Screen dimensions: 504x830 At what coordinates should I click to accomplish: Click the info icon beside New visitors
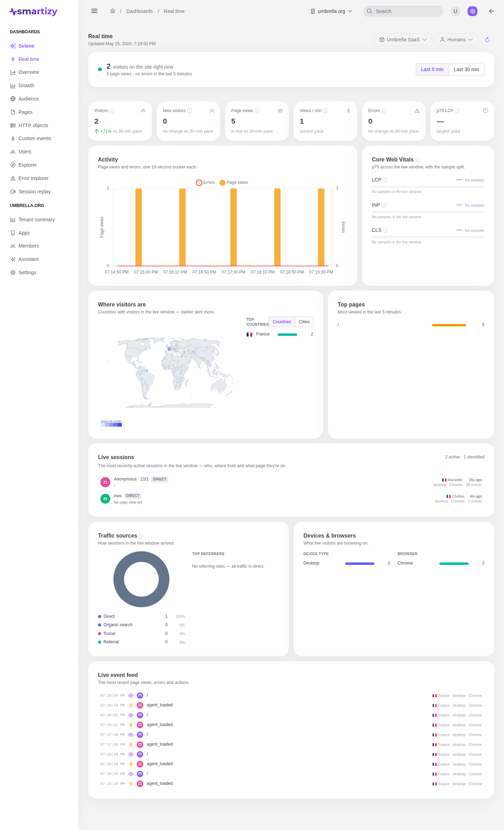click(190, 111)
